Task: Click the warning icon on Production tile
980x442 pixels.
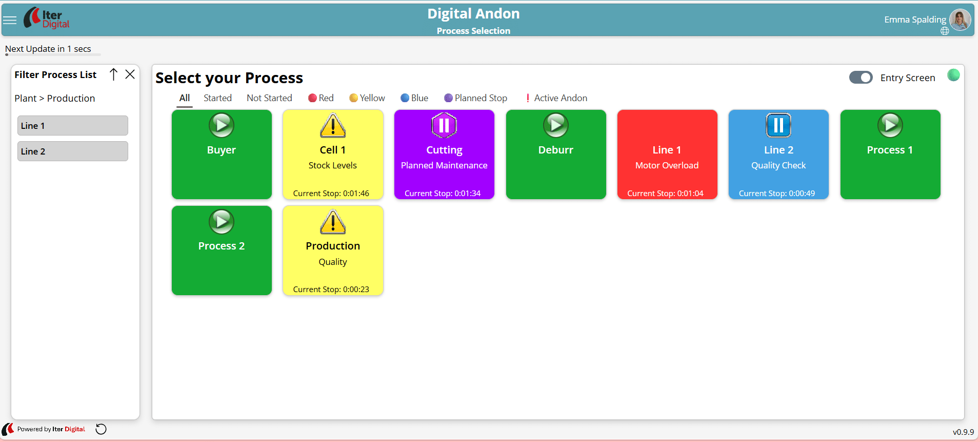Action: tap(333, 222)
